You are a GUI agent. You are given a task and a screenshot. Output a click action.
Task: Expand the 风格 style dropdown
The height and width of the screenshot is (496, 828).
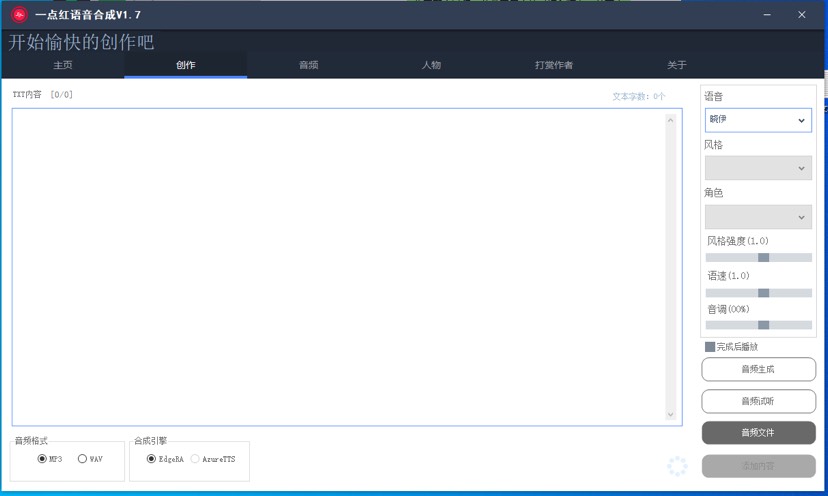pos(758,168)
